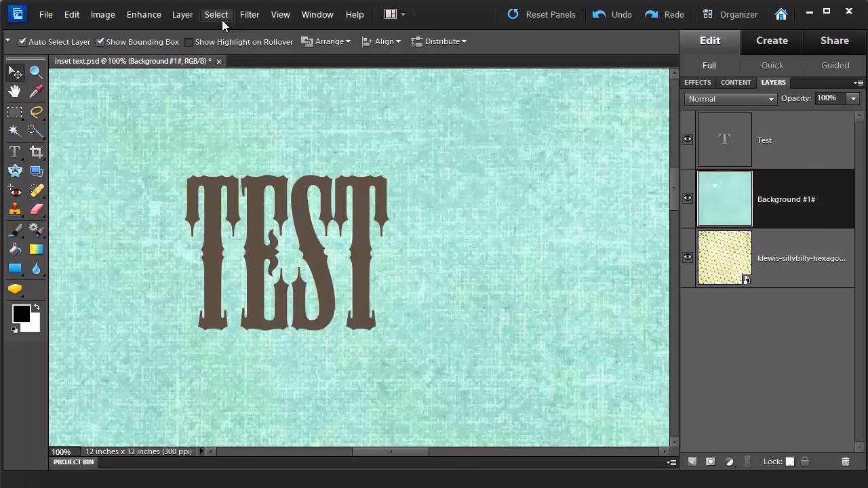Image resolution: width=868 pixels, height=488 pixels.
Task: Open the blend mode dropdown showing Normal
Action: pyautogui.click(x=729, y=99)
